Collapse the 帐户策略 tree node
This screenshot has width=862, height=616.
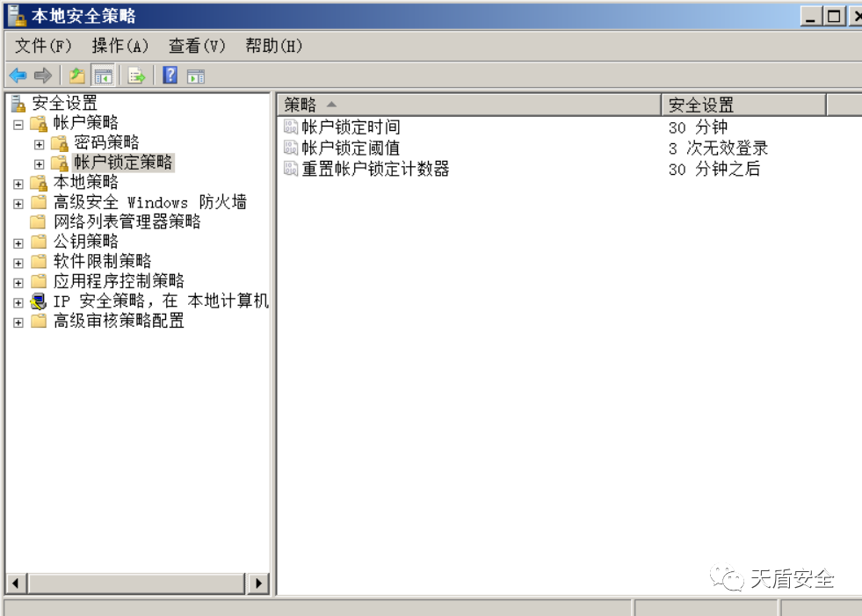click(x=18, y=124)
